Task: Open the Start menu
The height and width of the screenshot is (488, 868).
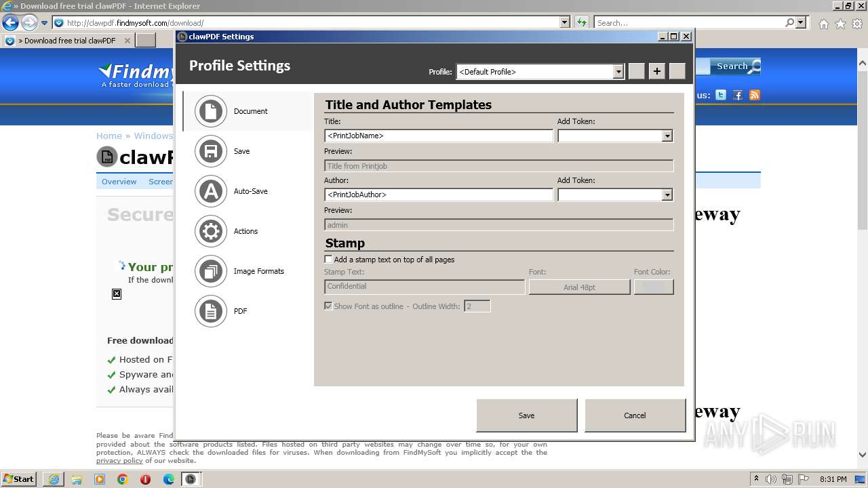Action: [19, 479]
